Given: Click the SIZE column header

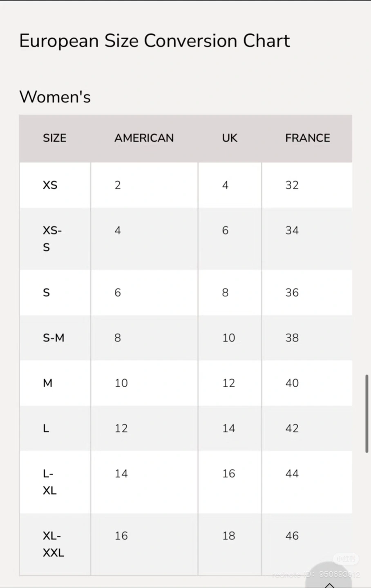Looking at the screenshot, I should [x=54, y=138].
